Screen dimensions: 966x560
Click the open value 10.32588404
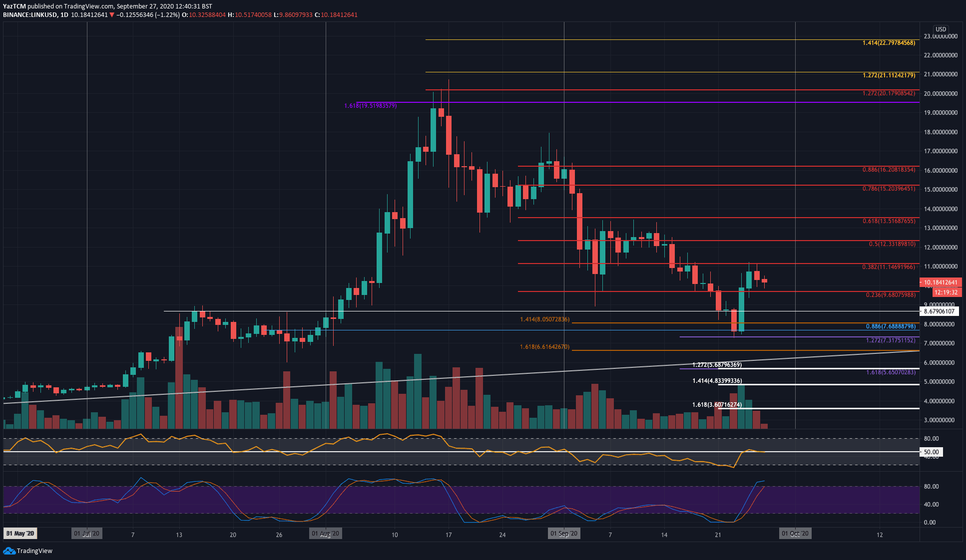point(207,15)
